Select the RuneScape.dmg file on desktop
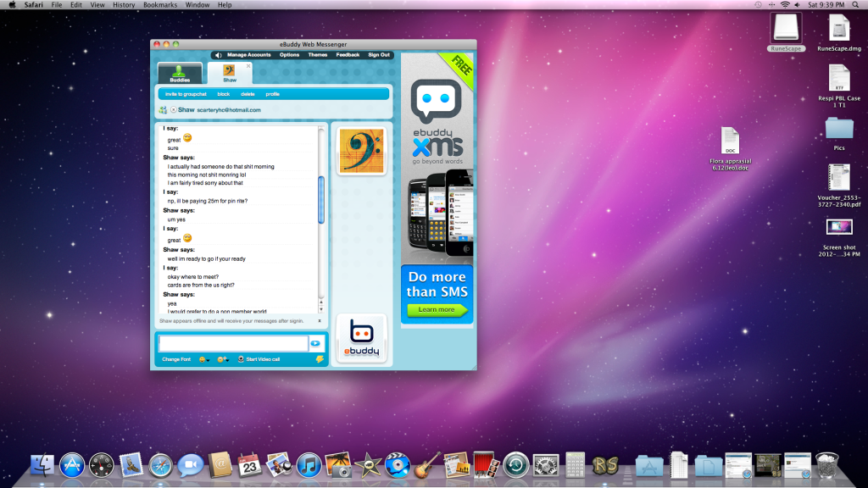This screenshot has height=488, width=868. (x=839, y=33)
